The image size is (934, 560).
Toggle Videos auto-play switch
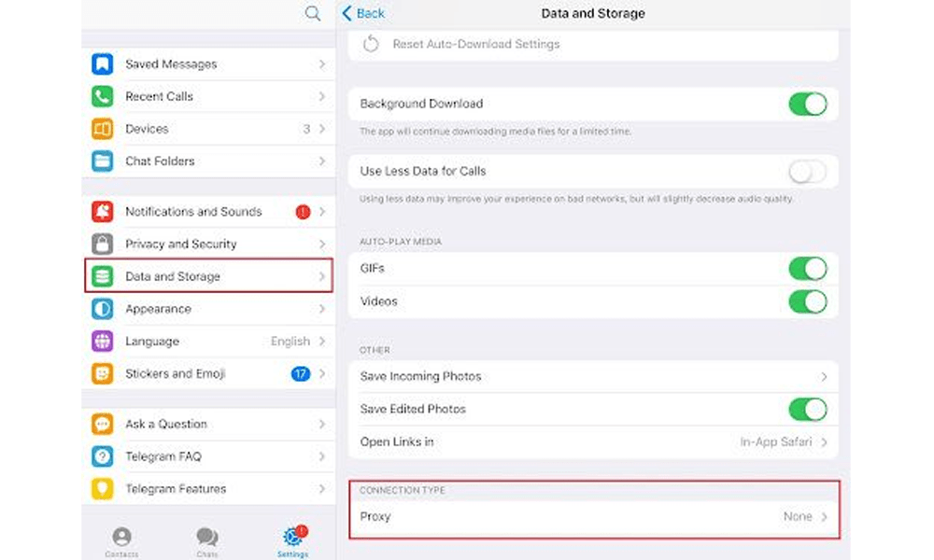click(807, 301)
